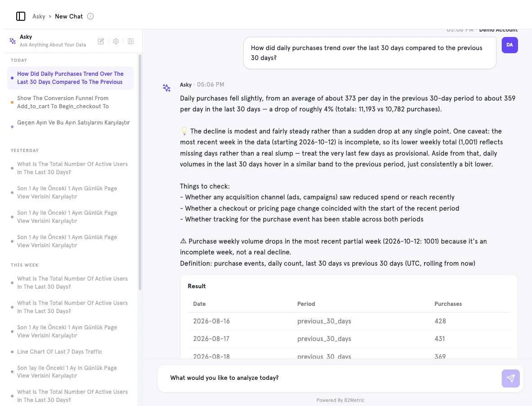Screen dimensions: 532x406
Task: Collapse the chat history panel icon
Action: pyautogui.click(x=131, y=42)
